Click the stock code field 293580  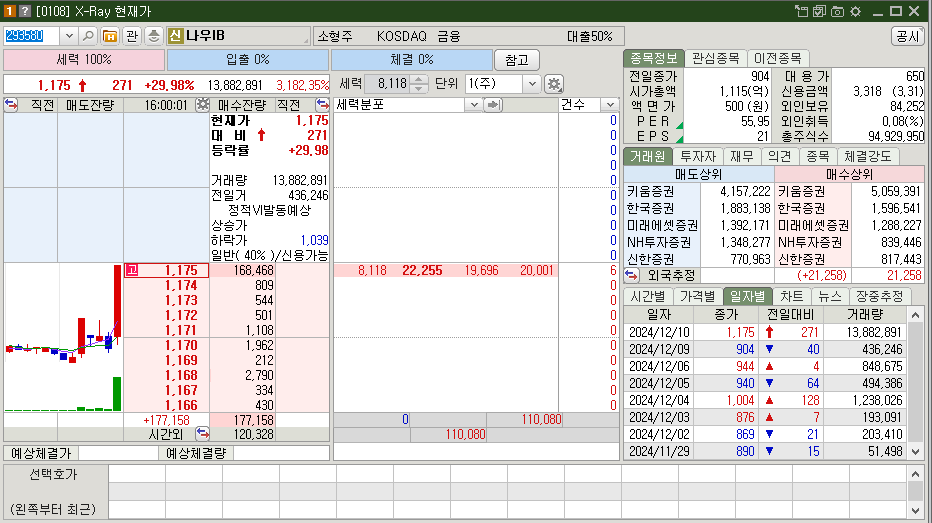tap(32, 36)
